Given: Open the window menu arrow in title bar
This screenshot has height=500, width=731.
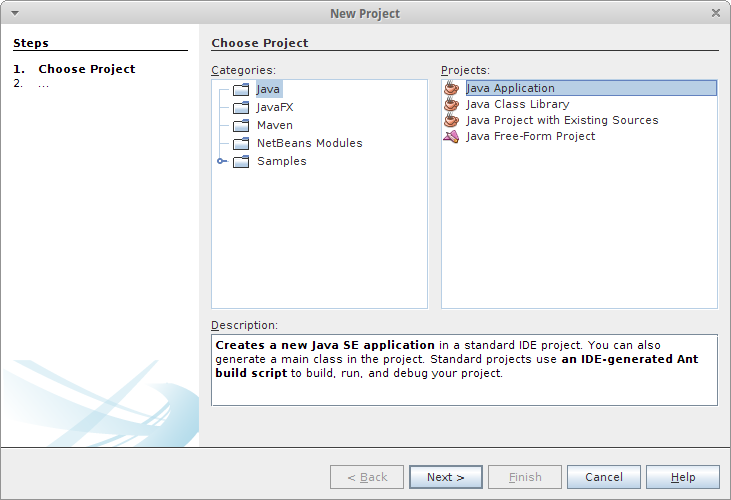Looking at the screenshot, I should click(15, 13).
